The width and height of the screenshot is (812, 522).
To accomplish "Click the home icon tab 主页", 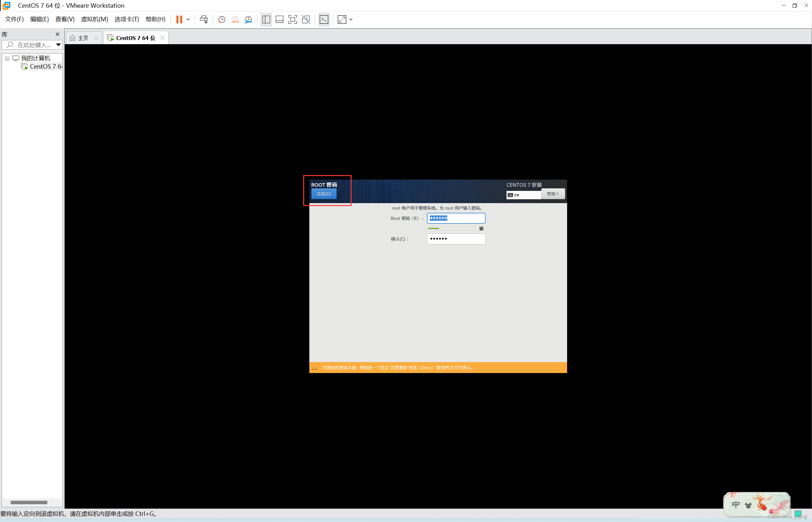I will tap(80, 38).
